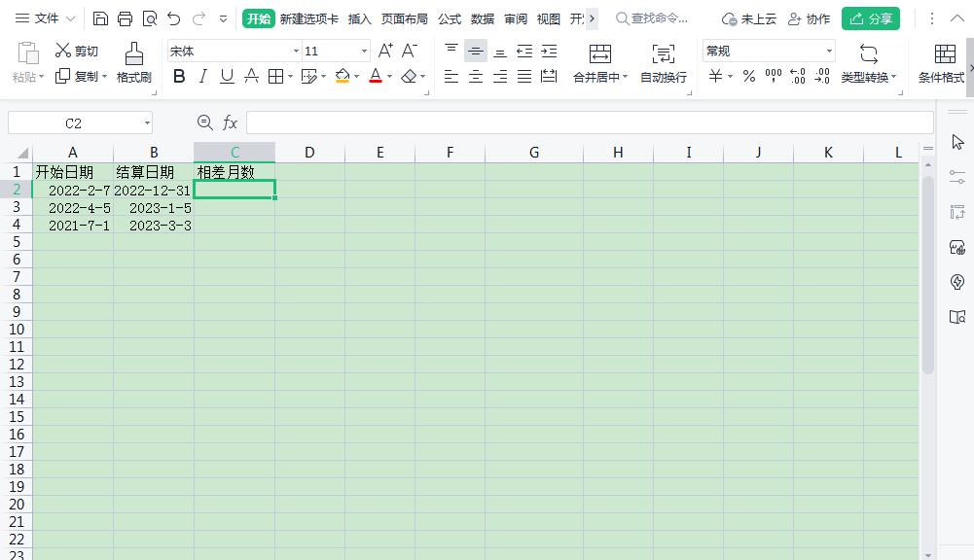The image size is (974, 560).
Task: Click the formula bar input field
Action: pyautogui.click(x=590, y=122)
